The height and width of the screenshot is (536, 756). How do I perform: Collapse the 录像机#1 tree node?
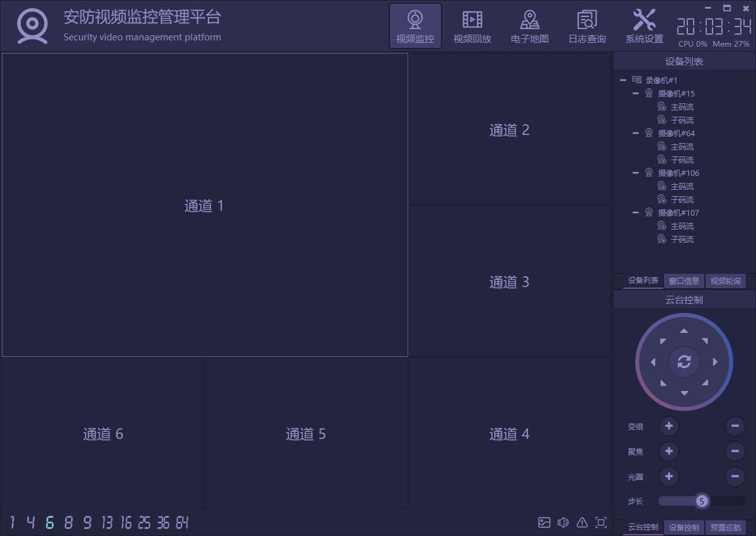pyautogui.click(x=623, y=80)
